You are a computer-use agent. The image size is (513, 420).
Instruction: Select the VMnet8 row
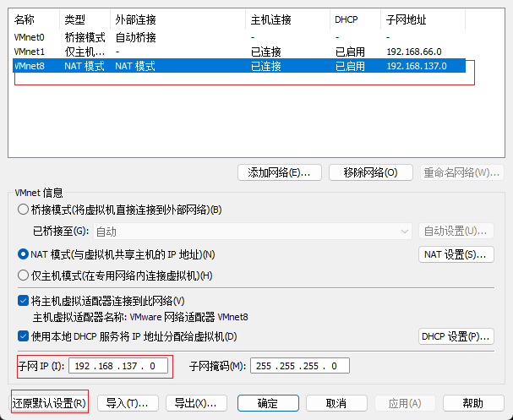[239, 66]
